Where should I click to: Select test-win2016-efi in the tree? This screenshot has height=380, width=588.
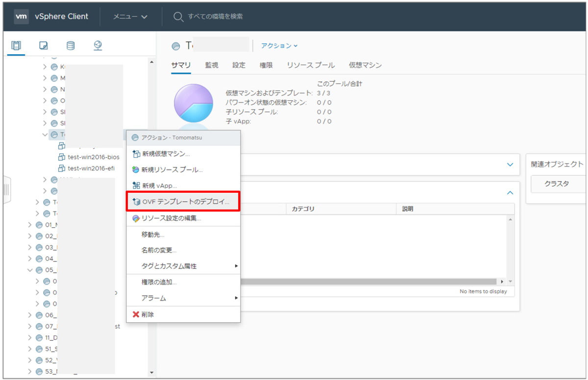pos(91,168)
